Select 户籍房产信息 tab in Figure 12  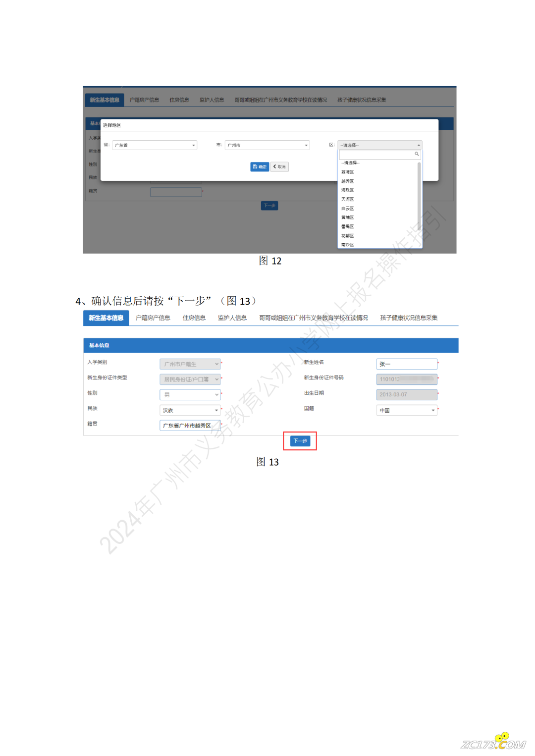[x=144, y=100]
